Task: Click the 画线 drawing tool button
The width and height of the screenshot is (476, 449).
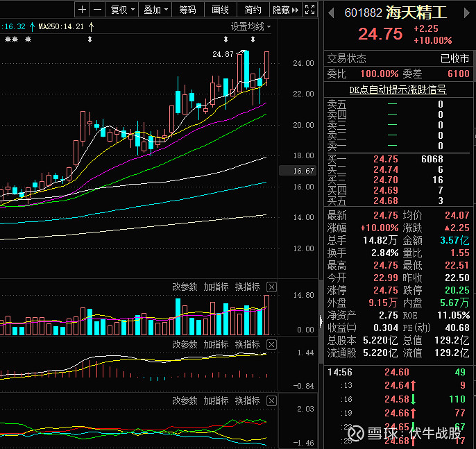Action: click(221, 10)
